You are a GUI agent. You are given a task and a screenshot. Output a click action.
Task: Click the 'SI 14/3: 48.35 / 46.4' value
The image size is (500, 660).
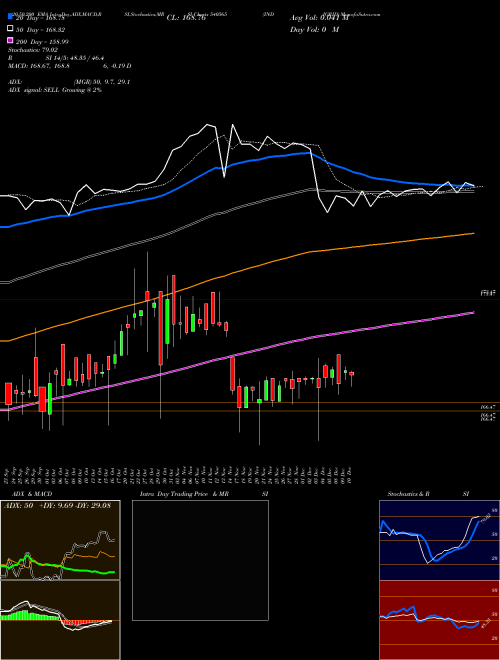(x=75, y=58)
